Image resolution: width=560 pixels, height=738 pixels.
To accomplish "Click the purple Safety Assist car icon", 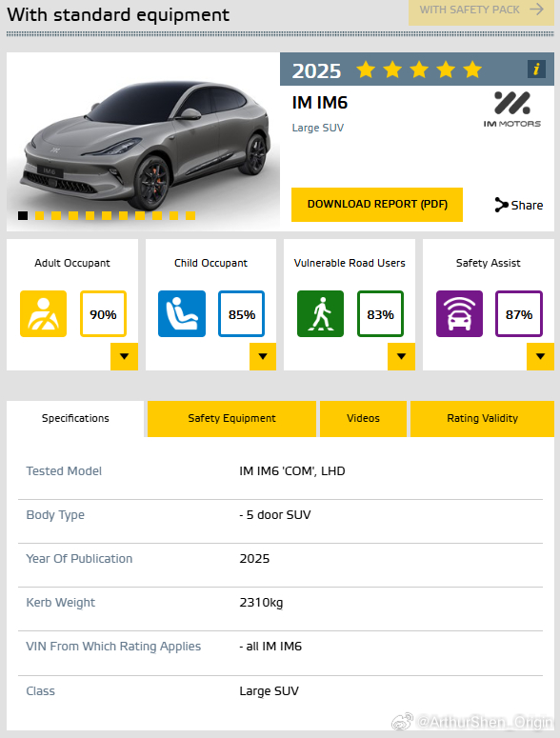I will pos(459,314).
